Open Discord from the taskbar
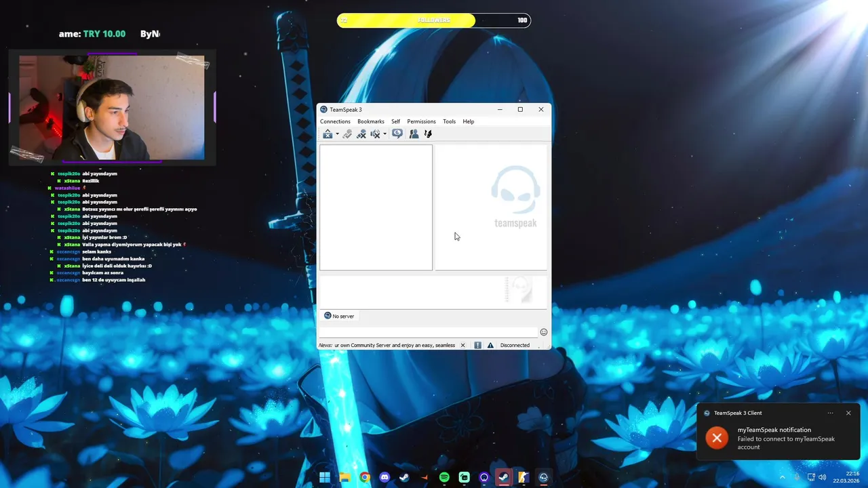The image size is (868, 488). click(384, 477)
